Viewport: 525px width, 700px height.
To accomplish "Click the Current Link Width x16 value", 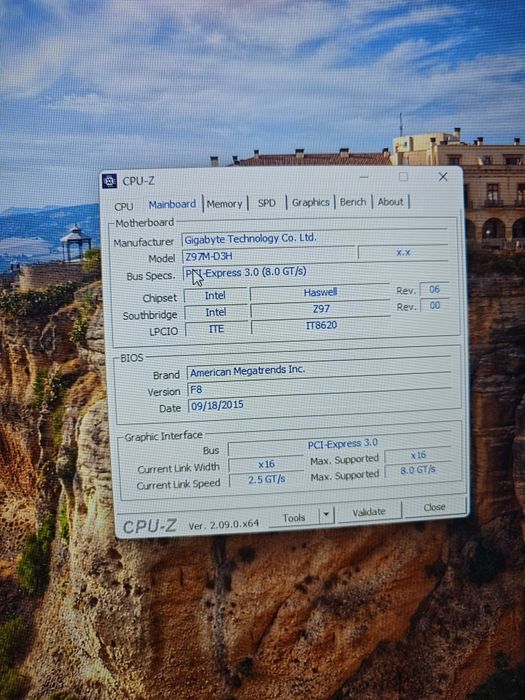I will click(x=267, y=464).
